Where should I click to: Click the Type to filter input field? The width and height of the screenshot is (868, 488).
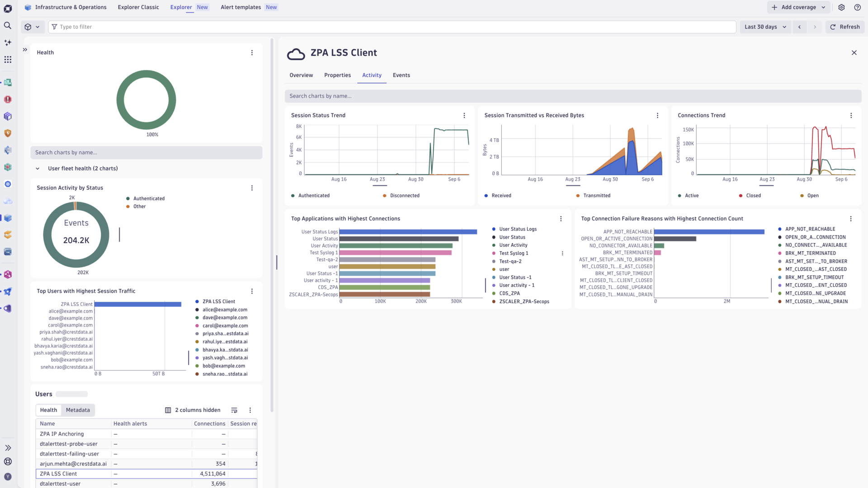coord(392,27)
